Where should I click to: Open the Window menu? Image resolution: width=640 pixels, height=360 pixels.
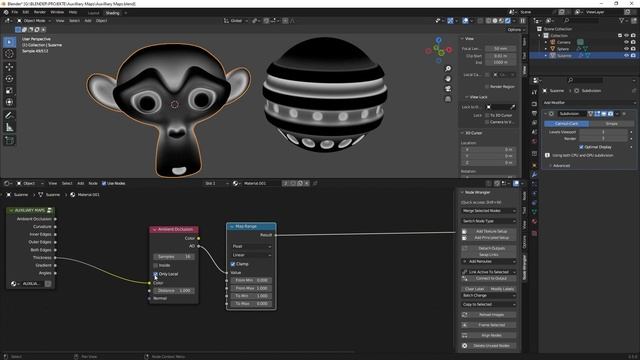[57, 12]
